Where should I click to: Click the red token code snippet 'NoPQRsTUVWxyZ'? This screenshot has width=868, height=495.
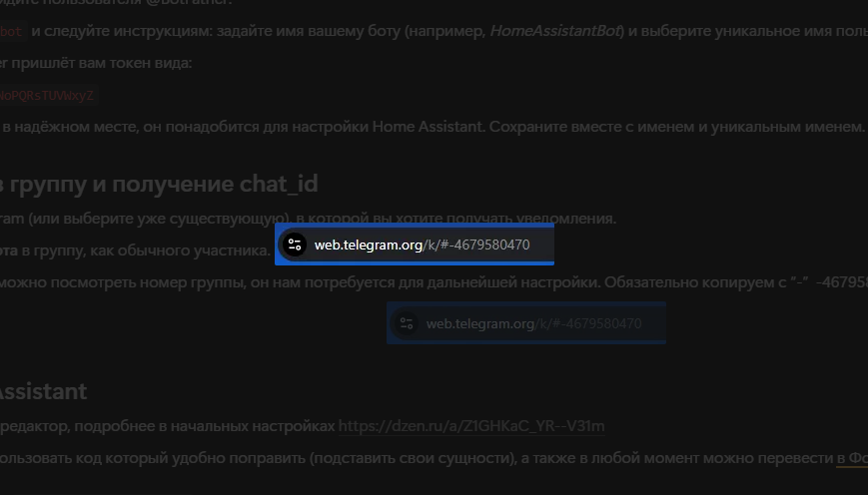47,95
